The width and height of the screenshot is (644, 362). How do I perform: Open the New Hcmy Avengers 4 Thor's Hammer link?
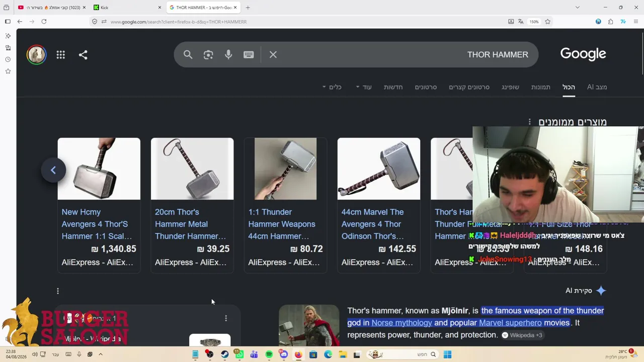point(97,224)
